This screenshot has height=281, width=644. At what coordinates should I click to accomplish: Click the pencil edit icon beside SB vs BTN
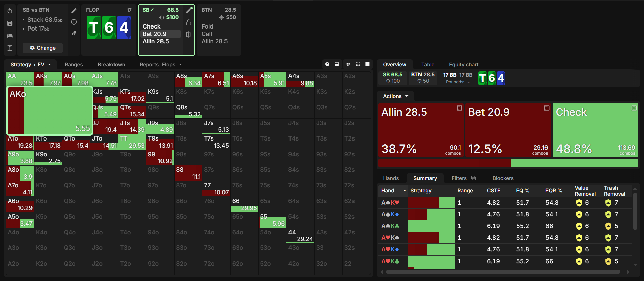pos(74,11)
